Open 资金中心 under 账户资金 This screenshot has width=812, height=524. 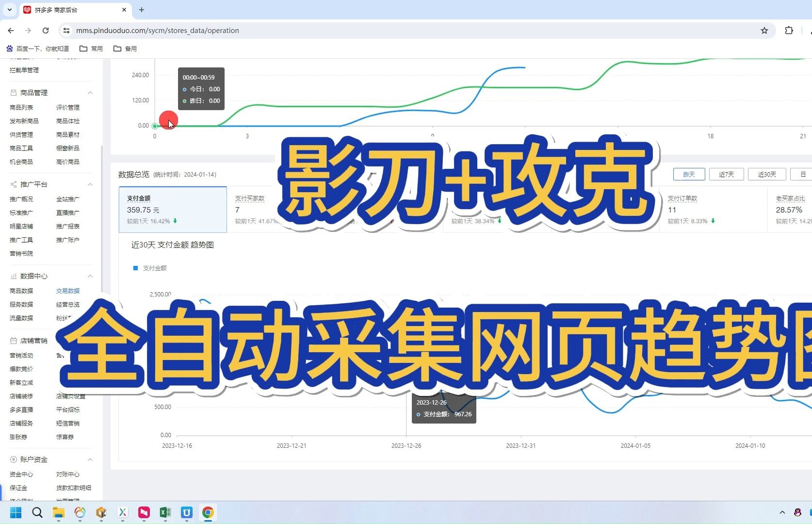click(21, 475)
